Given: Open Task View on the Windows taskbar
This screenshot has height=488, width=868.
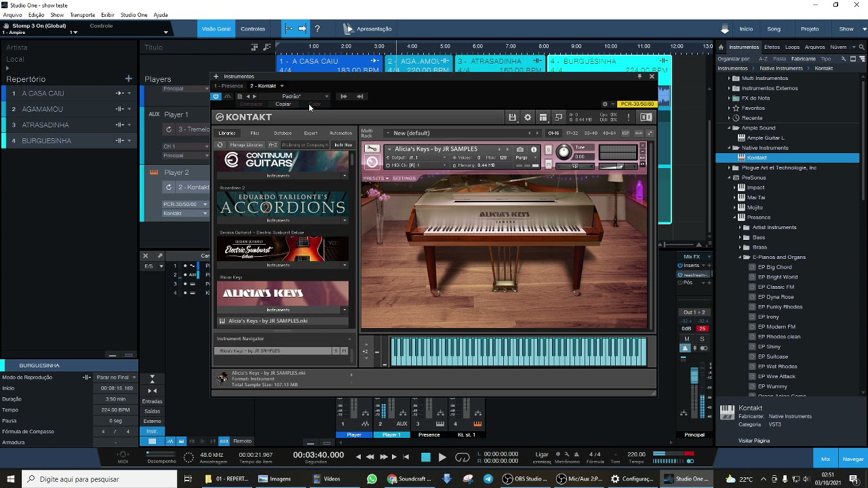Looking at the screenshot, I should pyautogui.click(x=188, y=479).
